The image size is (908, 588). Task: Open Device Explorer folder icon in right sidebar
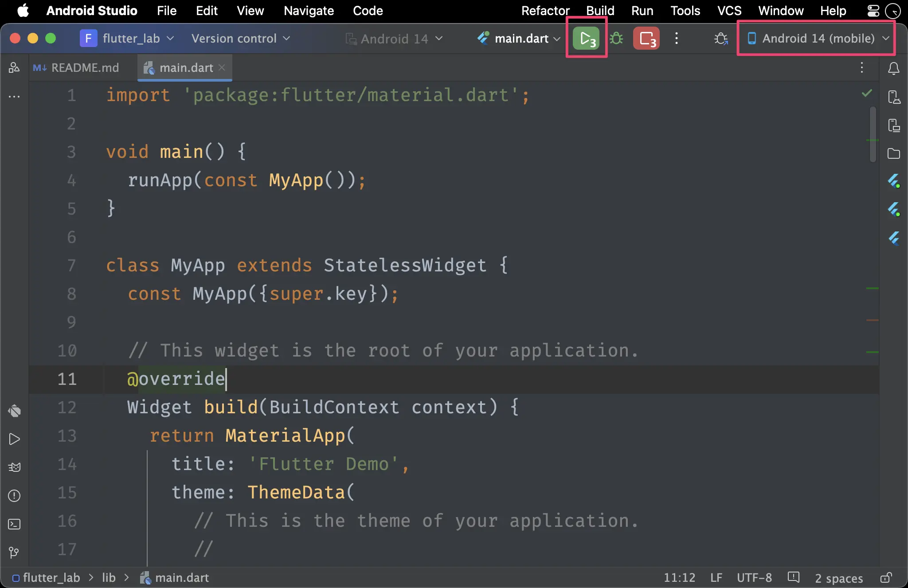894,153
